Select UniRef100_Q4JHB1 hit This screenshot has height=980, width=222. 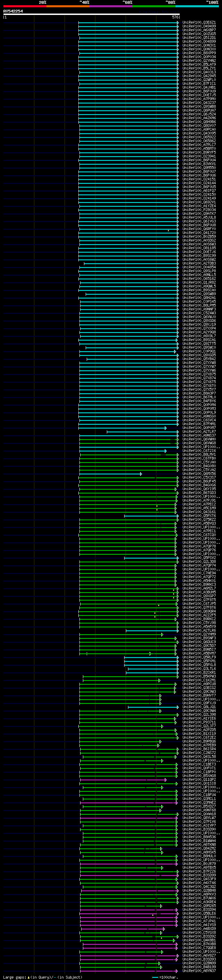[x=199, y=88]
